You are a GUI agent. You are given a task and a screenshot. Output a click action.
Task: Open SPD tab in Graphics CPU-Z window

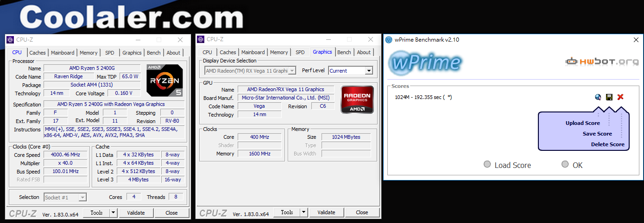(300, 52)
